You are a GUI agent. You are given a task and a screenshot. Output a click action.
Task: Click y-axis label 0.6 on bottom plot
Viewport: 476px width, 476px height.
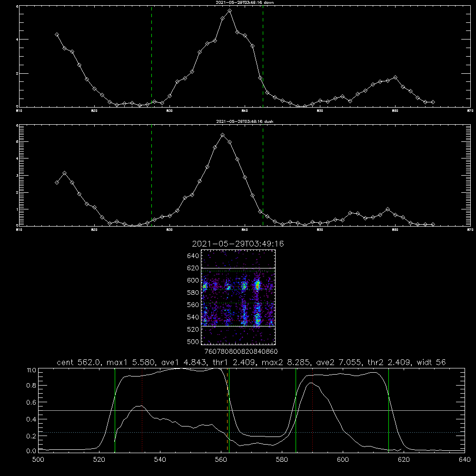[x=31, y=402]
